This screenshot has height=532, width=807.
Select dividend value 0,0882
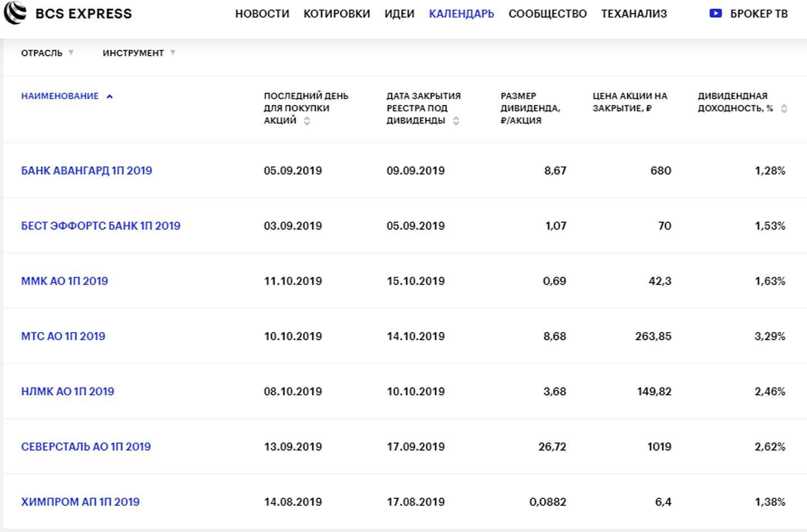548,502
